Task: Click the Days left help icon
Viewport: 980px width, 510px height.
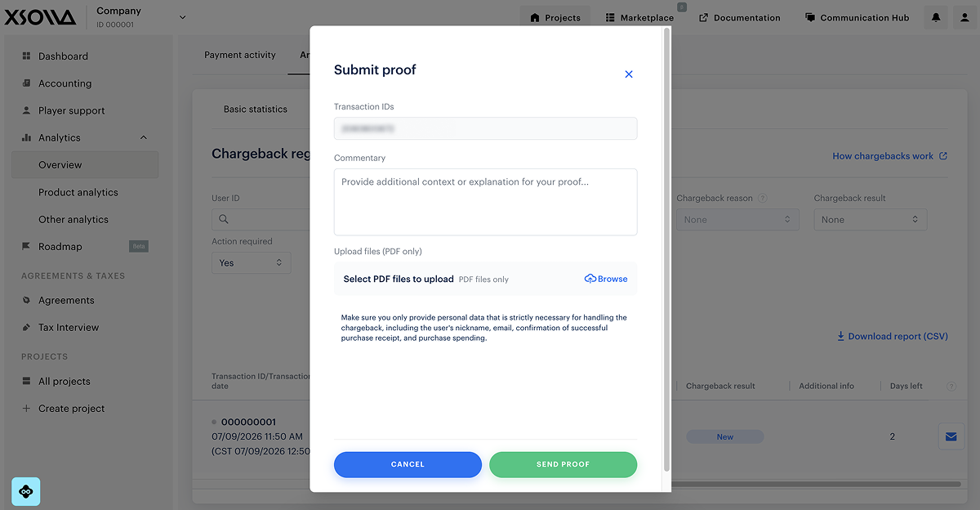Action: point(951,386)
